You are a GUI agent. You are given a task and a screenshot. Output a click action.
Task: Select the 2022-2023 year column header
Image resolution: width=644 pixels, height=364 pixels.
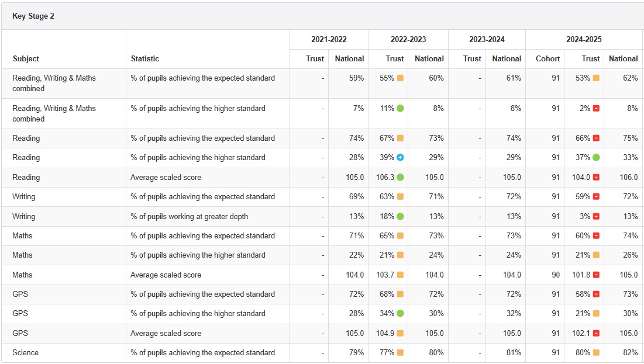click(x=408, y=40)
